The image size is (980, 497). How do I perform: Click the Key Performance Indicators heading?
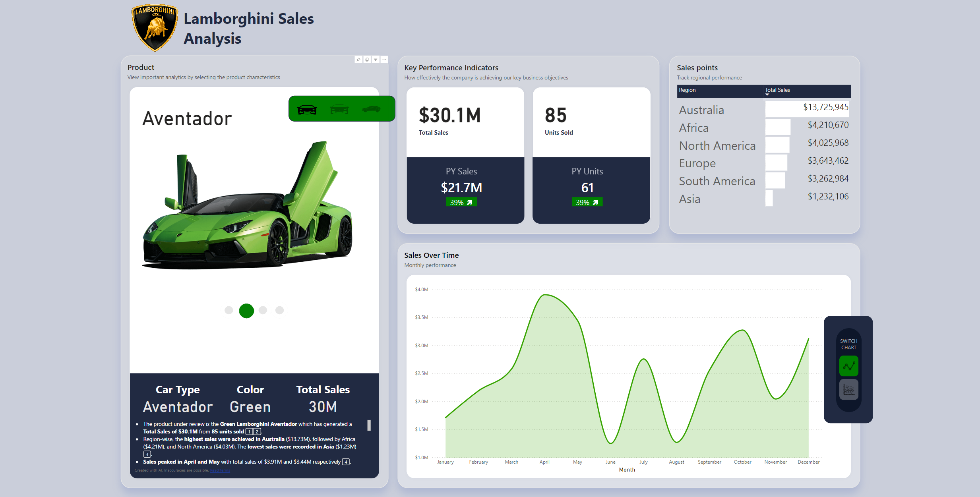(451, 68)
